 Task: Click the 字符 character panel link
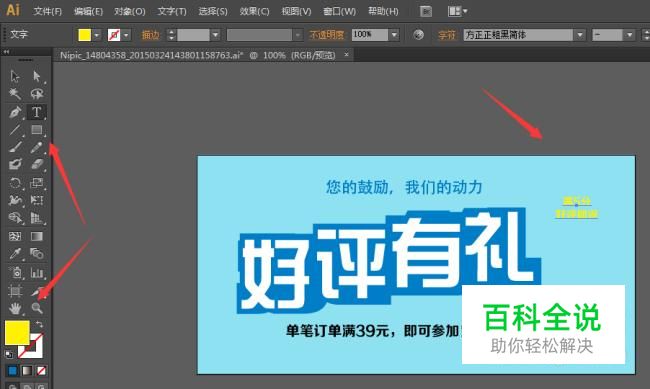(x=446, y=35)
